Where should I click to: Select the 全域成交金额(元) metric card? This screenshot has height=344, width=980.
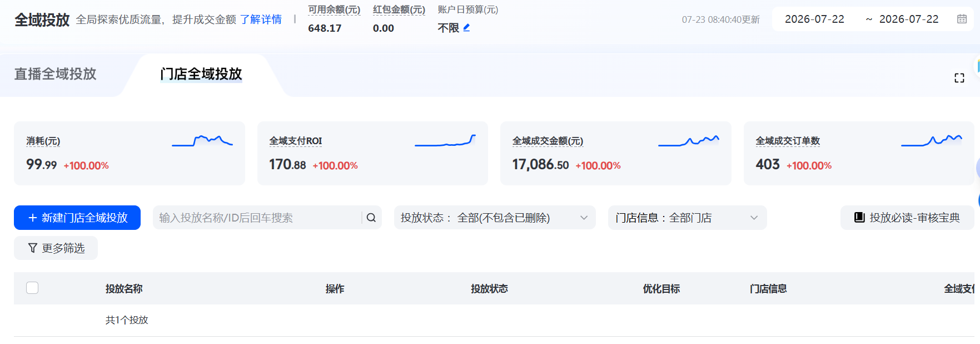tap(616, 153)
